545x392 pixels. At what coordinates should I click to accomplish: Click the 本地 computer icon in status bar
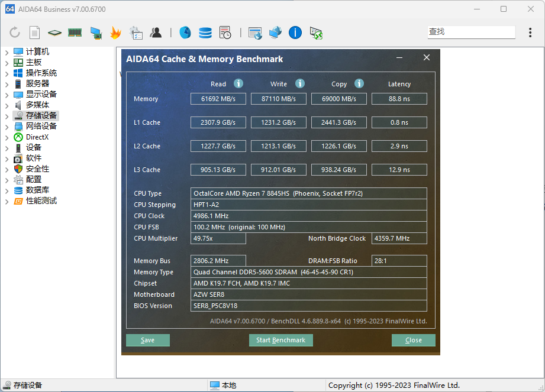pos(214,385)
